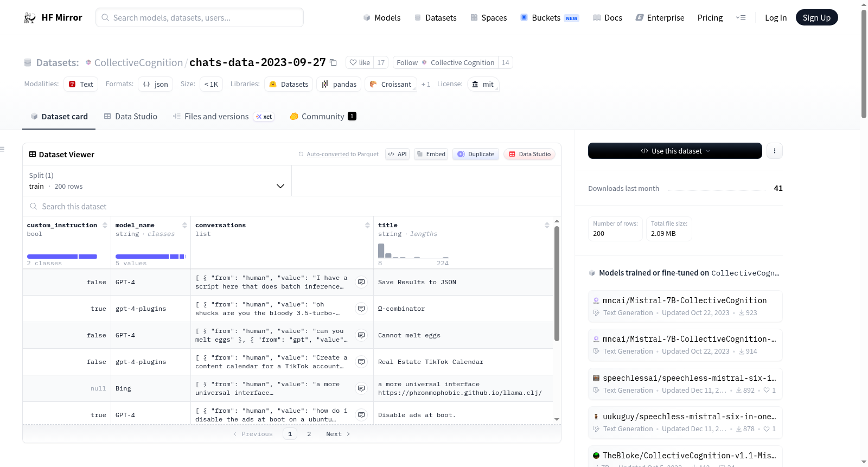
Task: Sort by title column
Action: tap(547, 225)
